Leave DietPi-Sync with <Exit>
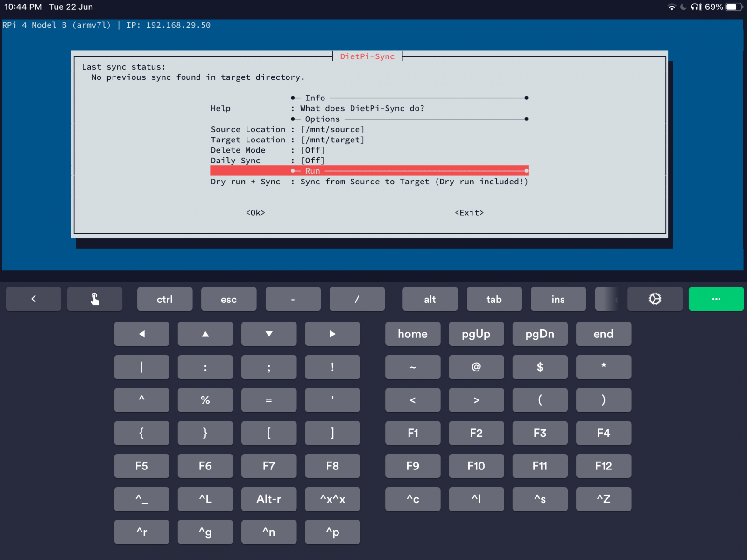The width and height of the screenshot is (747, 560). point(469,213)
